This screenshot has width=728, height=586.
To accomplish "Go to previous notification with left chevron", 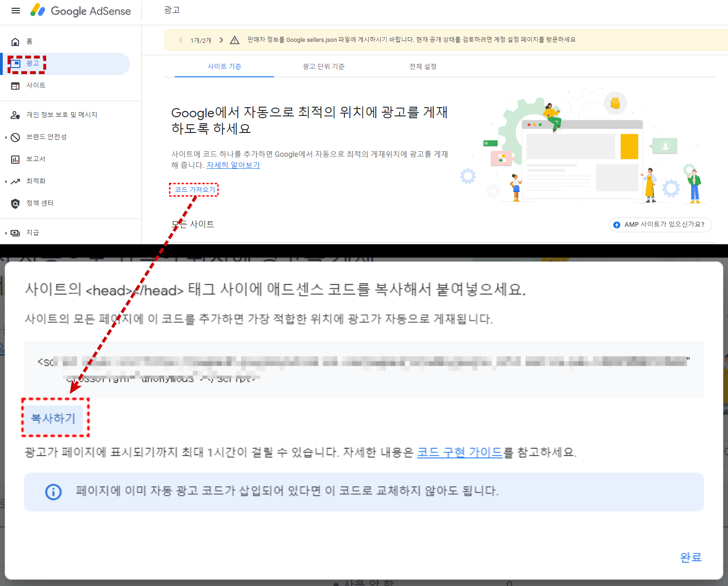I will (181, 40).
